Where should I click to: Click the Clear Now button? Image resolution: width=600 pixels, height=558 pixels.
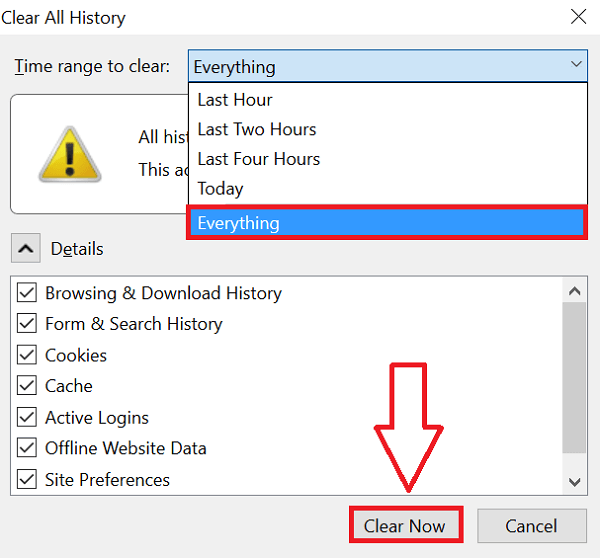(x=406, y=525)
